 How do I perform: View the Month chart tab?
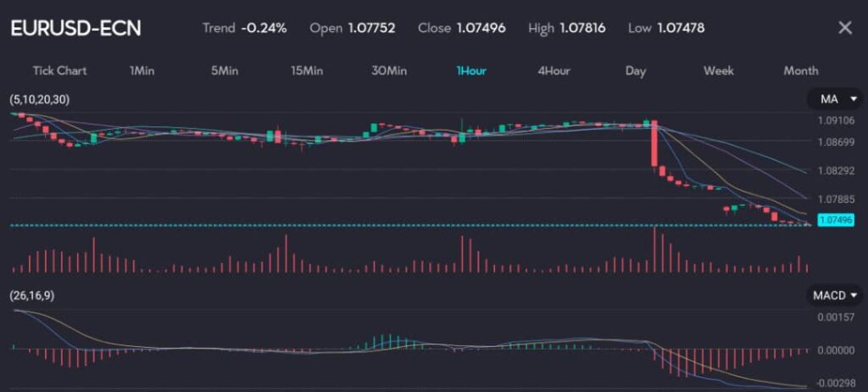pyautogui.click(x=801, y=70)
